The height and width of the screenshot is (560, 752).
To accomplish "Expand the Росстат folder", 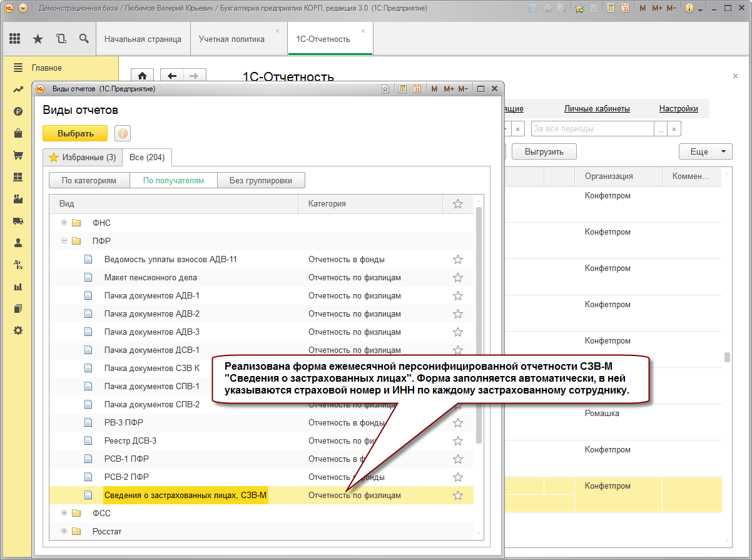I will tap(64, 531).
